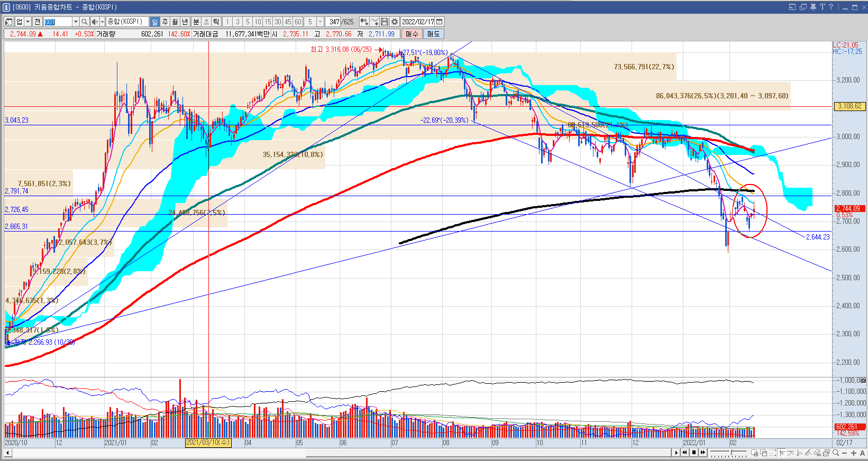The width and height of the screenshot is (868, 461).
Task: Click the custom interval field showing 5
Action: (310, 22)
